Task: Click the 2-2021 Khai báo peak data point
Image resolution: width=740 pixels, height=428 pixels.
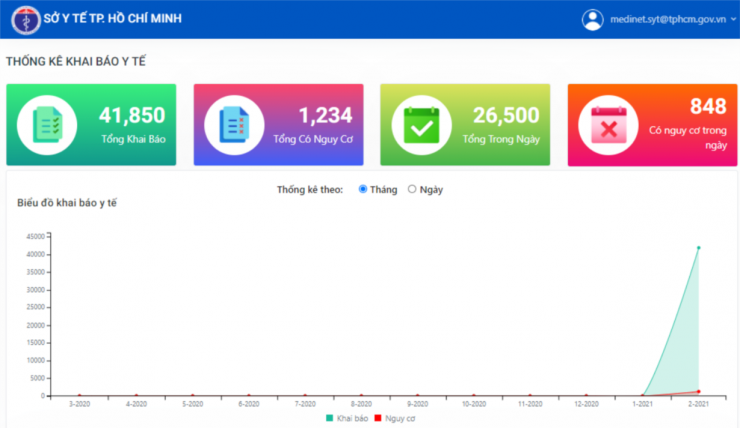Action: (x=698, y=247)
